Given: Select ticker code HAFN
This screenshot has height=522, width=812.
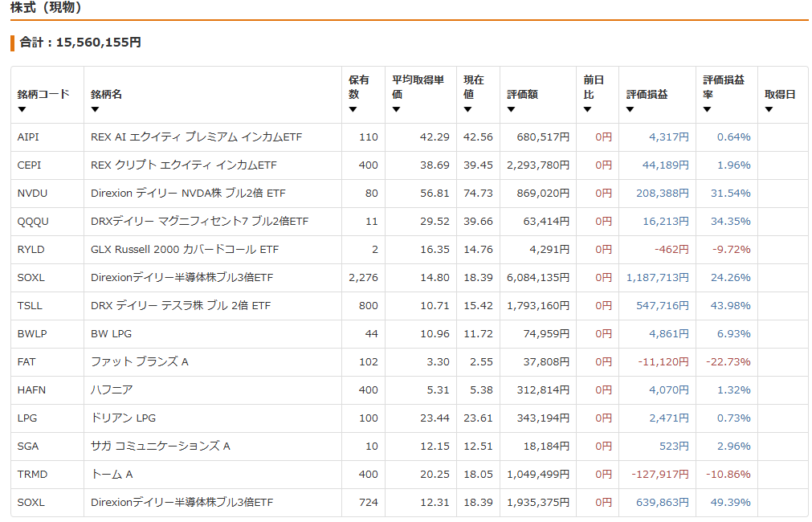Looking at the screenshot, I should coord(31,389).
